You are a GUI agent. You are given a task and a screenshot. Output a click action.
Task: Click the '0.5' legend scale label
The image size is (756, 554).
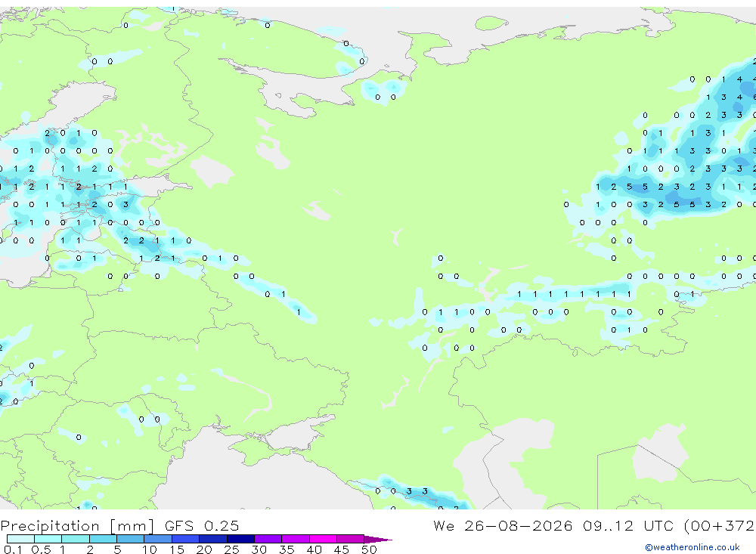41,549
